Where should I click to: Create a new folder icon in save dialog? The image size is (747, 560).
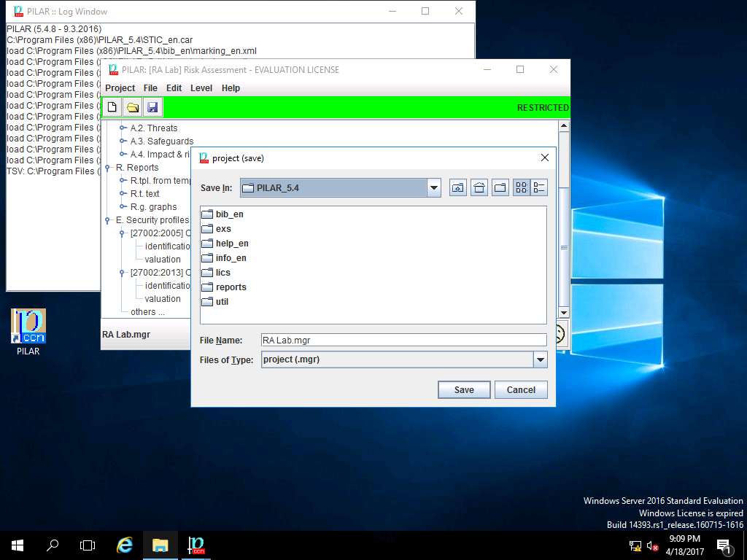500,187
